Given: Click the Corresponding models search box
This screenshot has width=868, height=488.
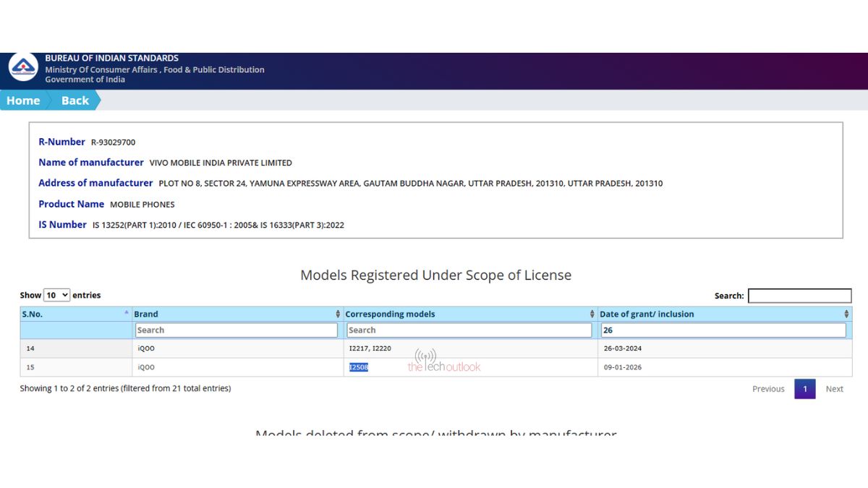Looking at the screenshot, I should coord(469,330).
